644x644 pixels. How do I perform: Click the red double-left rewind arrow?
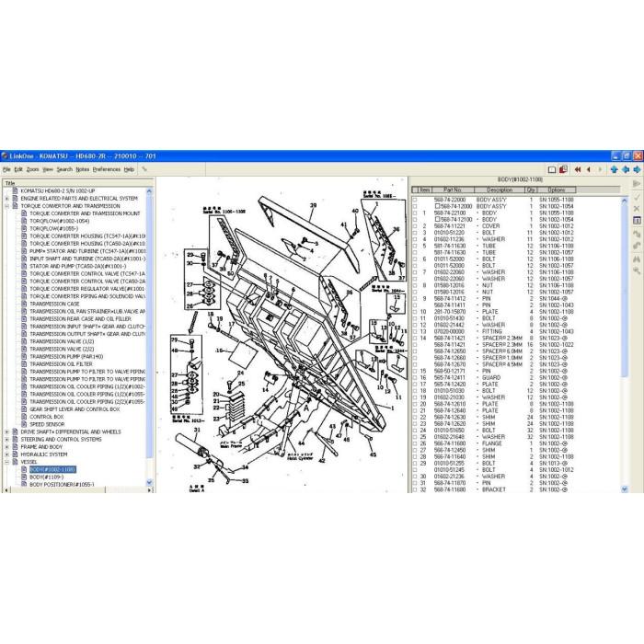[578, 169]
